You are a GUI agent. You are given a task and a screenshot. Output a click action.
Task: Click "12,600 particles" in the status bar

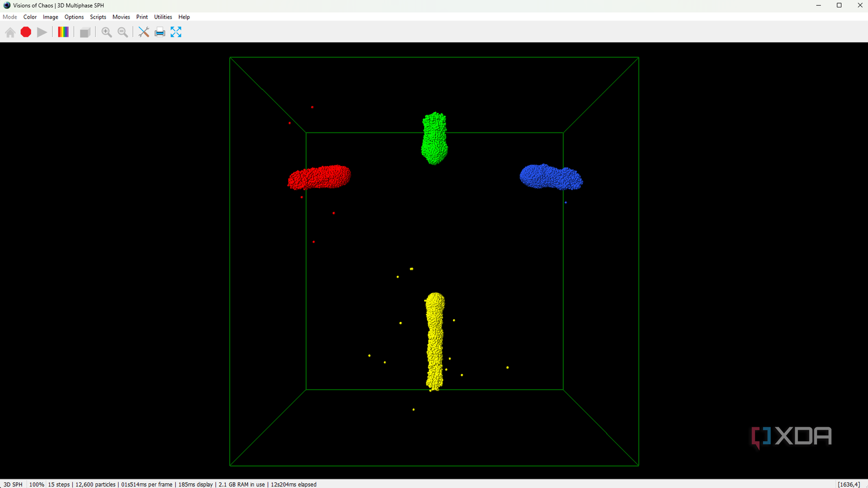pyautogui.click(x=95, y=485)
